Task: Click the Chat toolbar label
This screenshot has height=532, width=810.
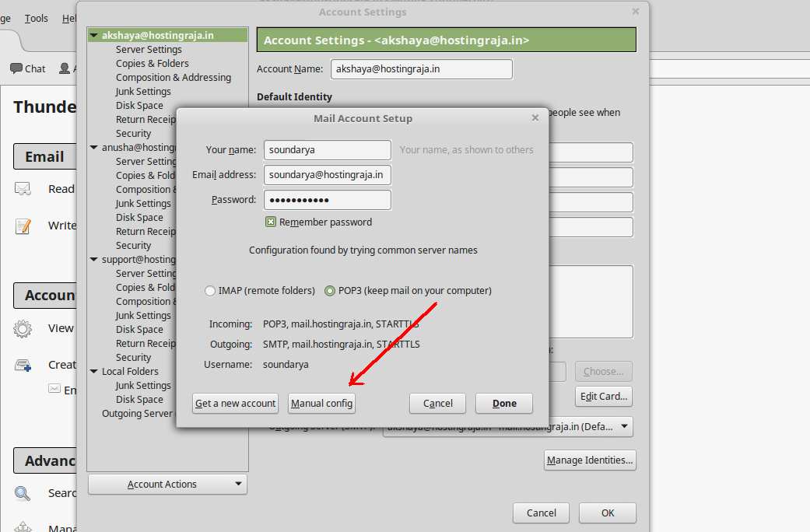Action: click(35, 68)
